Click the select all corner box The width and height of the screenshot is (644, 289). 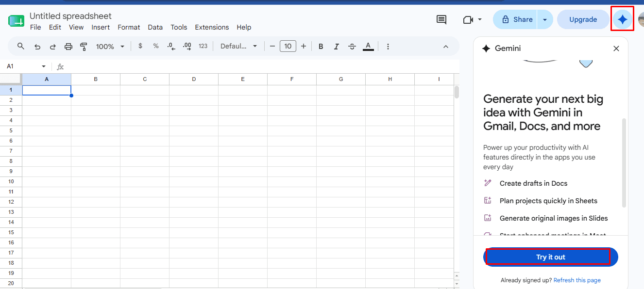click(x=11, y=79)
